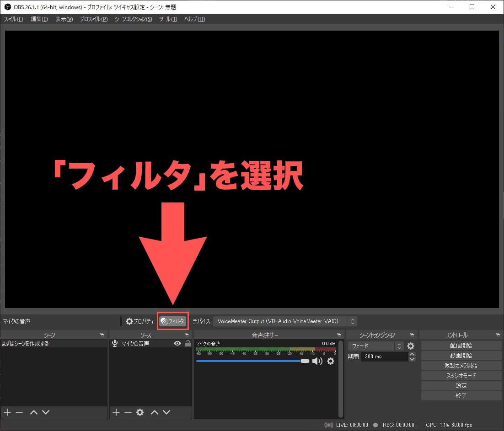Open the ファイル(F) menu
Image resolution: width=504 pixels, height=431 pixels.
click(x=13, y=19)
